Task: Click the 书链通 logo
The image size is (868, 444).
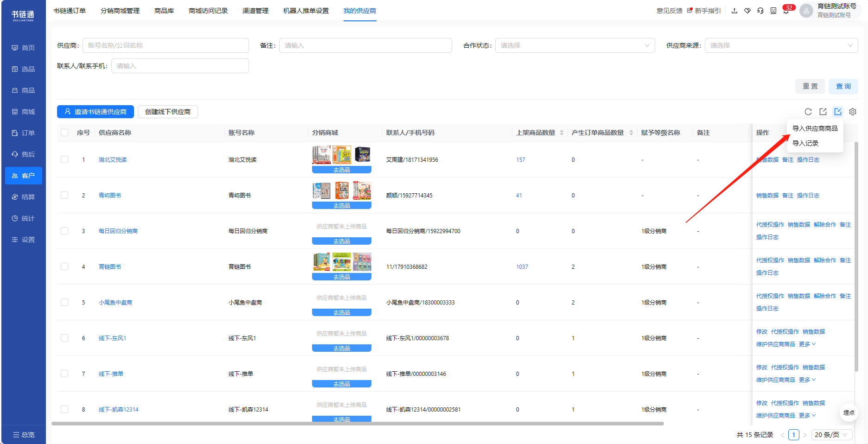Action: pyautogui.click(x=23, y=16)
